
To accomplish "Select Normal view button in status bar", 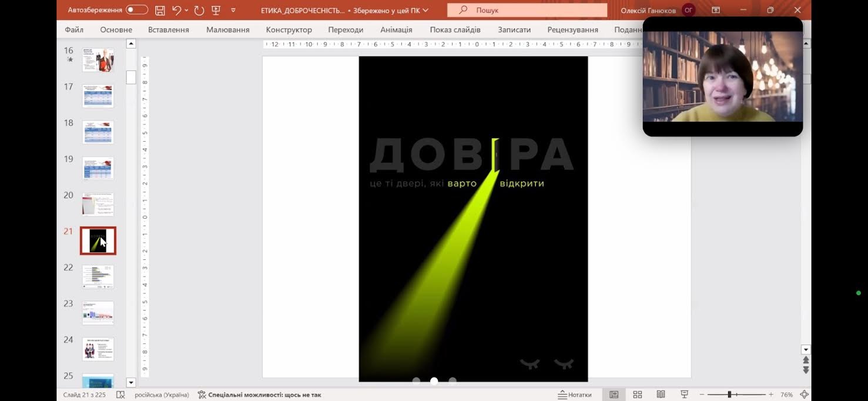I will tap(614, 395).
